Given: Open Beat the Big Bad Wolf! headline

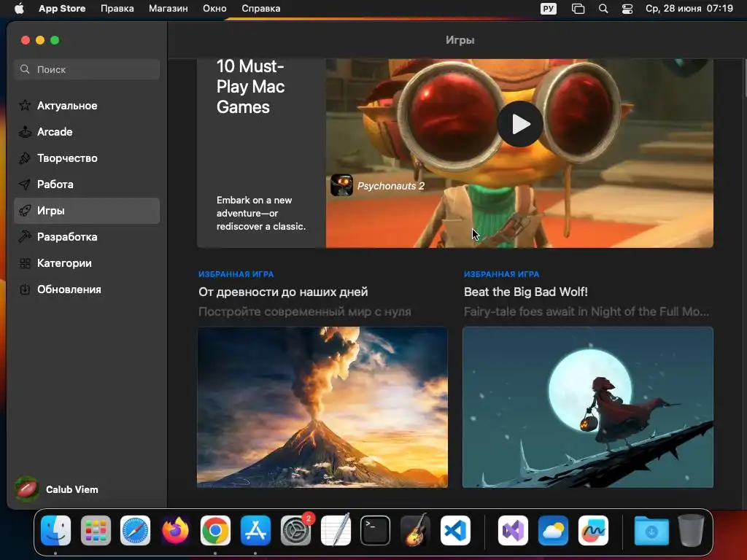Looking at the screenshot, I should click(525, 292).
